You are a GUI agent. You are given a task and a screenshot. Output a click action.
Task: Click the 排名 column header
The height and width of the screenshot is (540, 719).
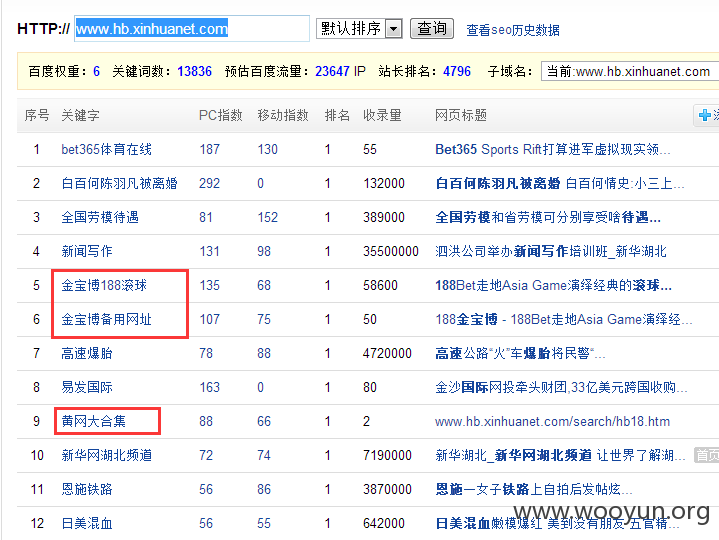point(337,115)
